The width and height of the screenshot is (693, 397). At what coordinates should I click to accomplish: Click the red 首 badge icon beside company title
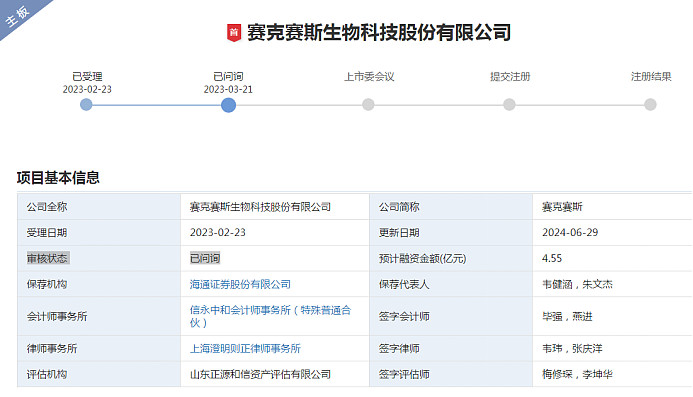(234, 33)
